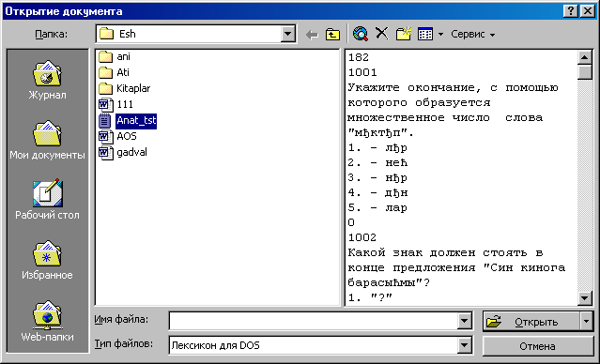The image size is (600, 364).
Task: Open the Views dropdown arrow
Action: point(440,35)
